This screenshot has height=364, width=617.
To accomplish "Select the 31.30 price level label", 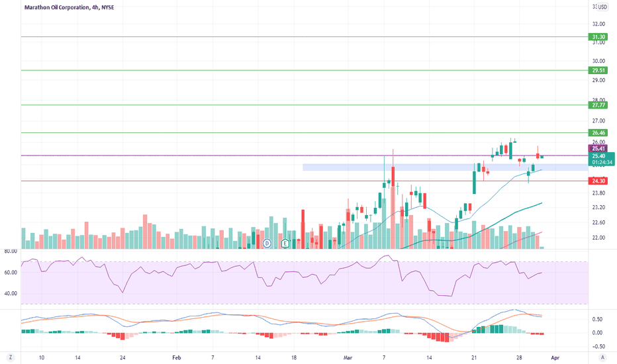I will pos(598,37).
